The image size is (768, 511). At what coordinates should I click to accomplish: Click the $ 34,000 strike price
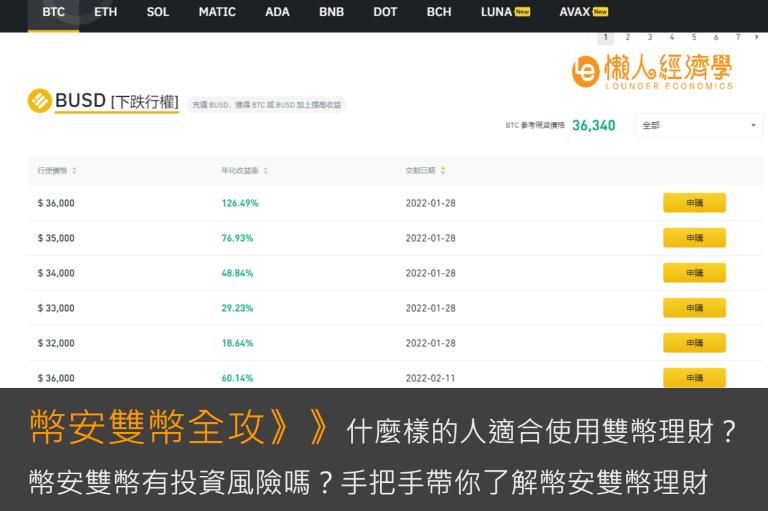(x=56, y=273)
